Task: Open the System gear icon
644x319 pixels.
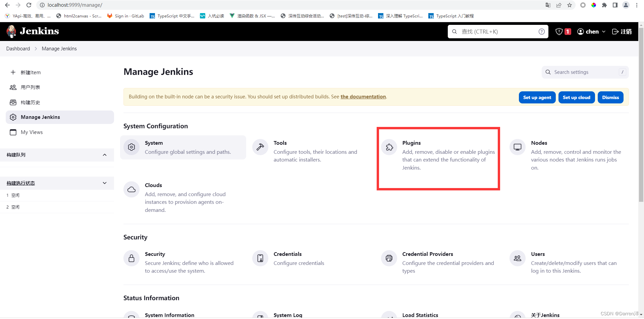Action: tap(131, 147)
